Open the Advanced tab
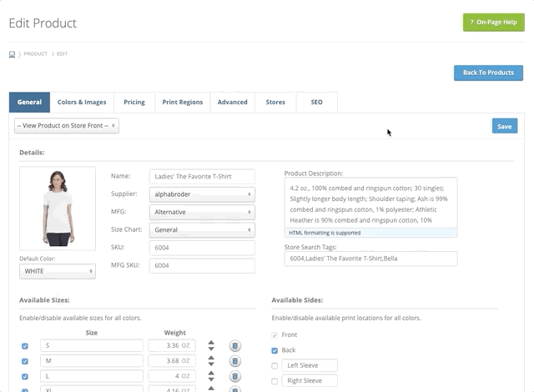 pos(233,102)
